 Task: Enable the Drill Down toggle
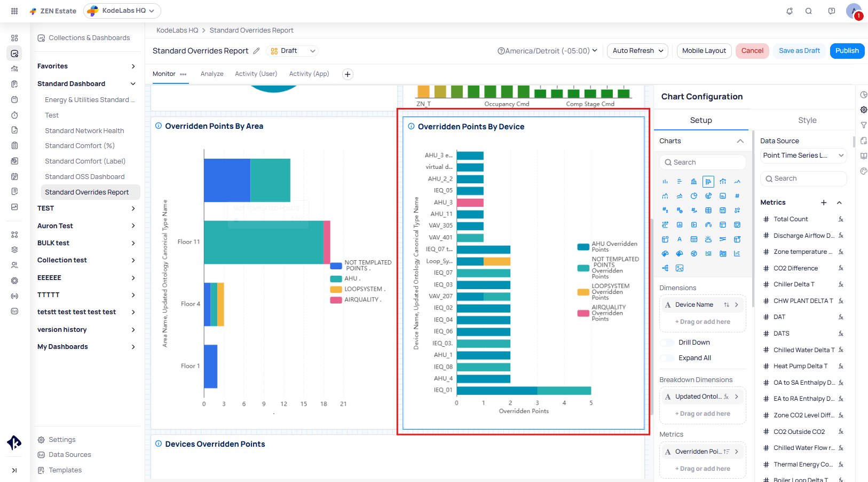tap(668, 343)
